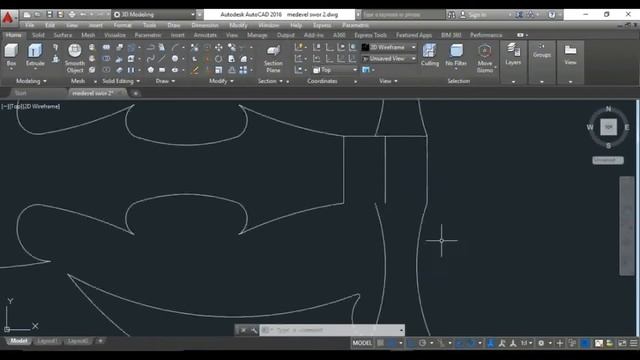Expand the Section panel
The height and width of the screenshot is (360, 640).
pos(270,81)
